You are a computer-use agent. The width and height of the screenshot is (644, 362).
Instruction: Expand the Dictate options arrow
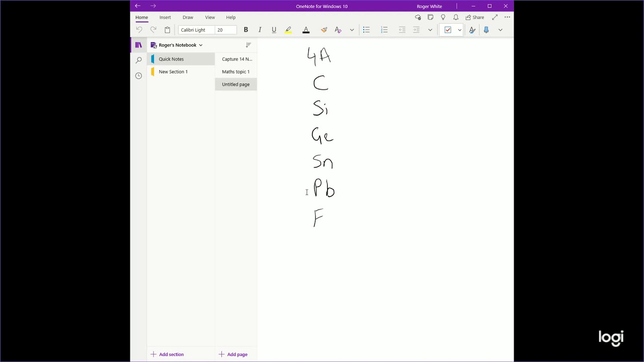(x=500, y=30)
